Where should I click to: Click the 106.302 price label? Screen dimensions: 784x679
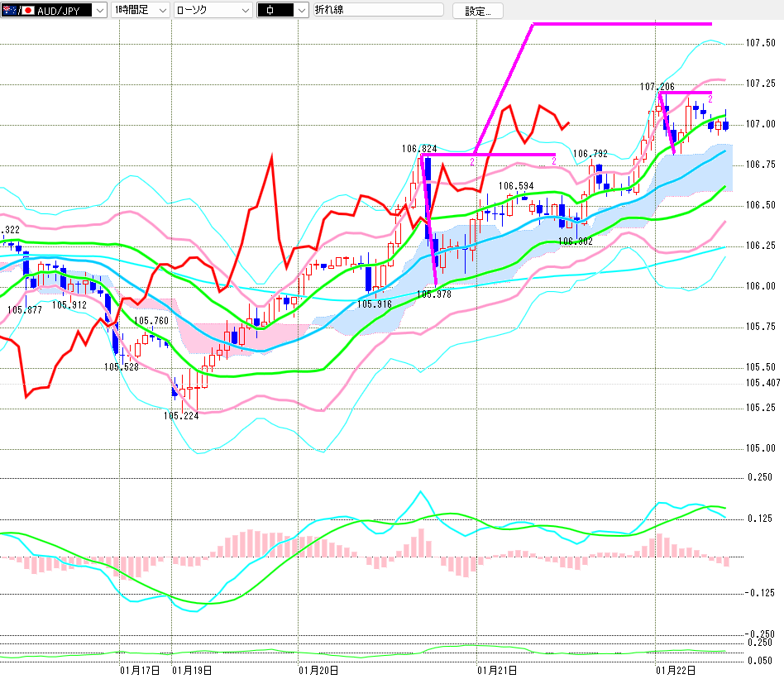click(575, 241)
